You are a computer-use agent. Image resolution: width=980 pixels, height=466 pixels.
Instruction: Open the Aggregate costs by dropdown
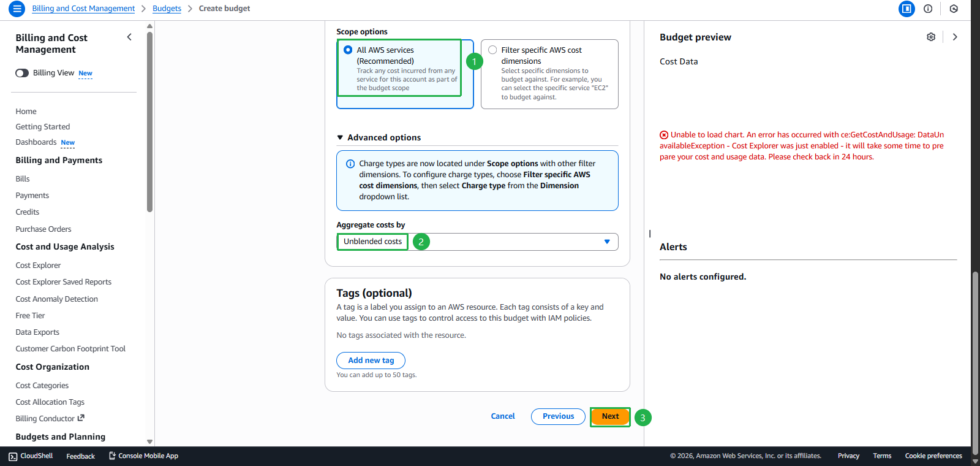(x=478, y=242)
